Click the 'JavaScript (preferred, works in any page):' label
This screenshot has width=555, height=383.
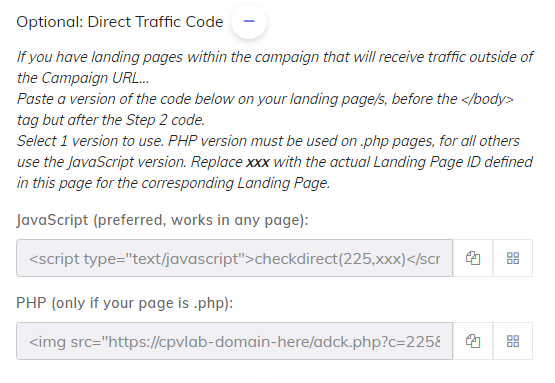[162, 220]
